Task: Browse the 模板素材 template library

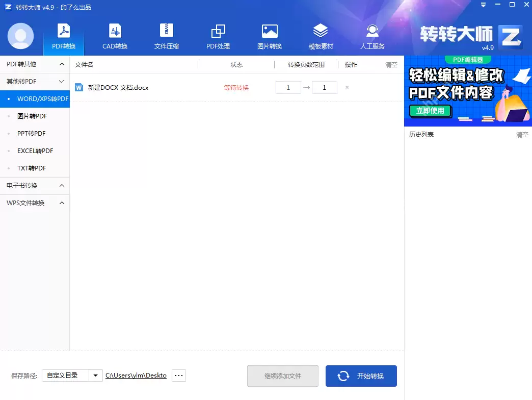Action: coord(321,36)
